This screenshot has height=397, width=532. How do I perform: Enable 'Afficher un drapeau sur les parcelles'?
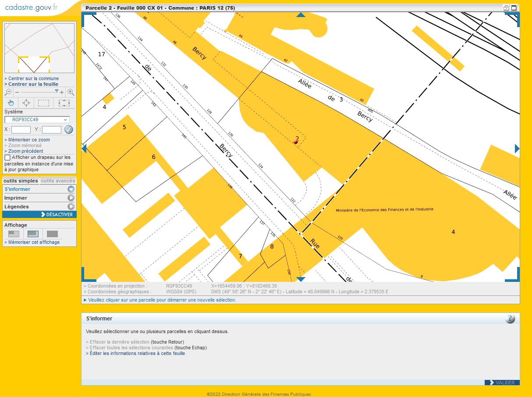[7, 157]
